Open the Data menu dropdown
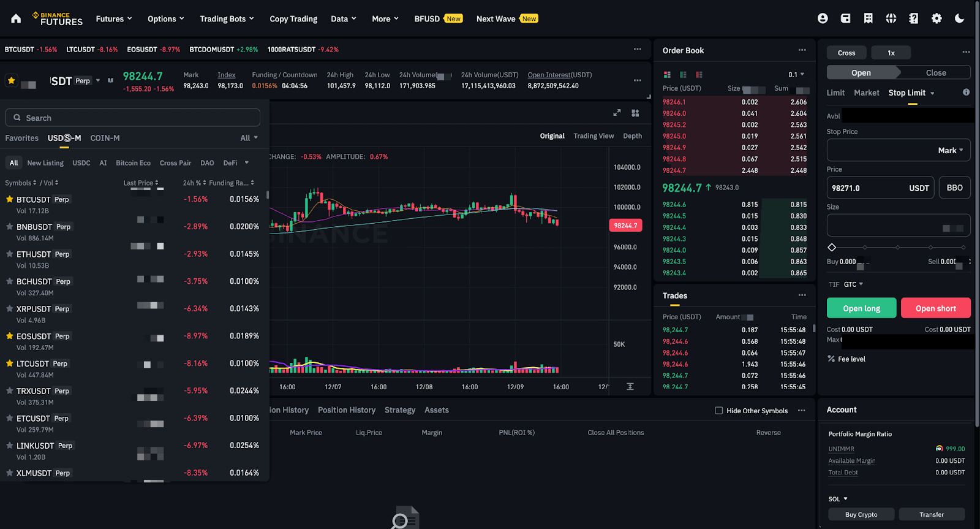Viewport: 980px width, 529px height. pyautogui.click(x=344, y=19)
